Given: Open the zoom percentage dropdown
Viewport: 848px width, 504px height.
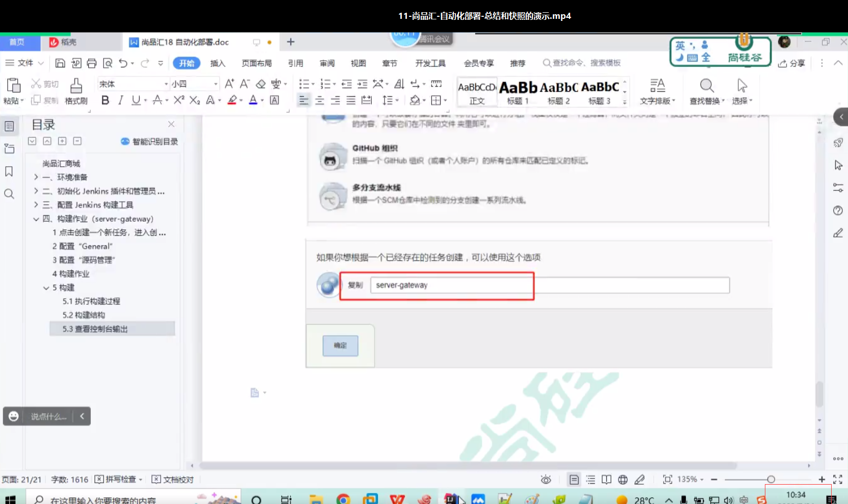Looking at the screenshot, I should [x=690, y=480].
